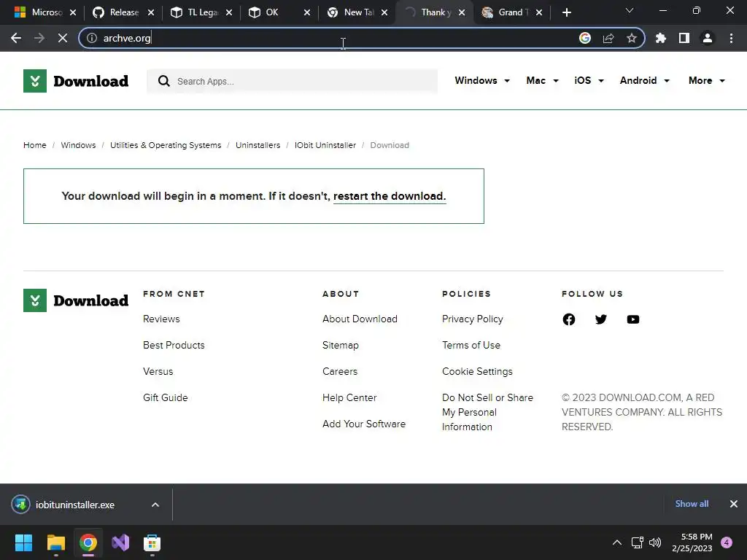Click the Google icon in address bar

[585, 38]
